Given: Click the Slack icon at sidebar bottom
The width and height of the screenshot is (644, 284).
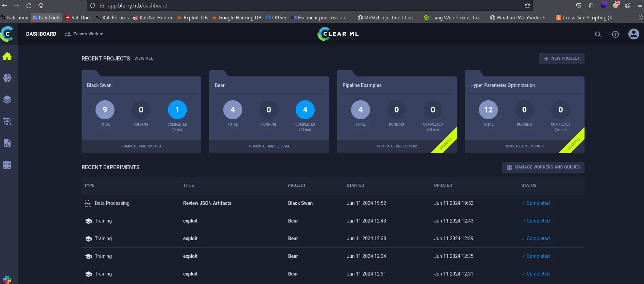Looking at the screenshot, I should tap(7, 280).
